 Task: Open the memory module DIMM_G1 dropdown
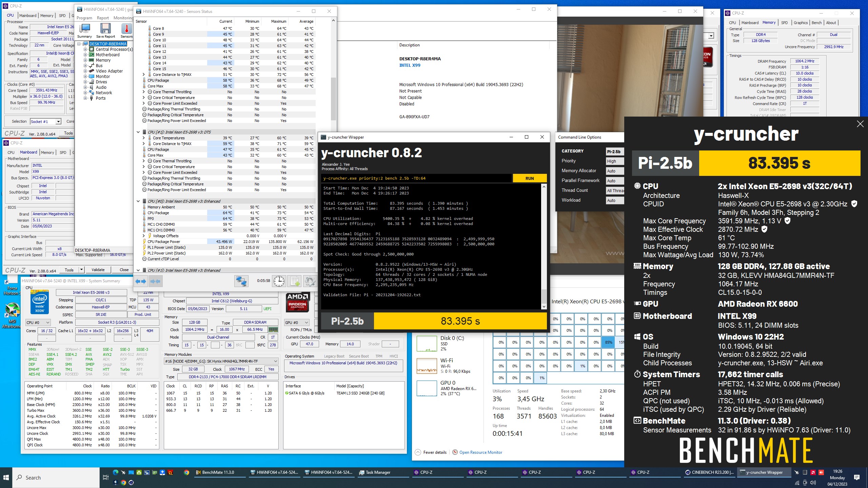pyautogui.click(x=221, y=361)
